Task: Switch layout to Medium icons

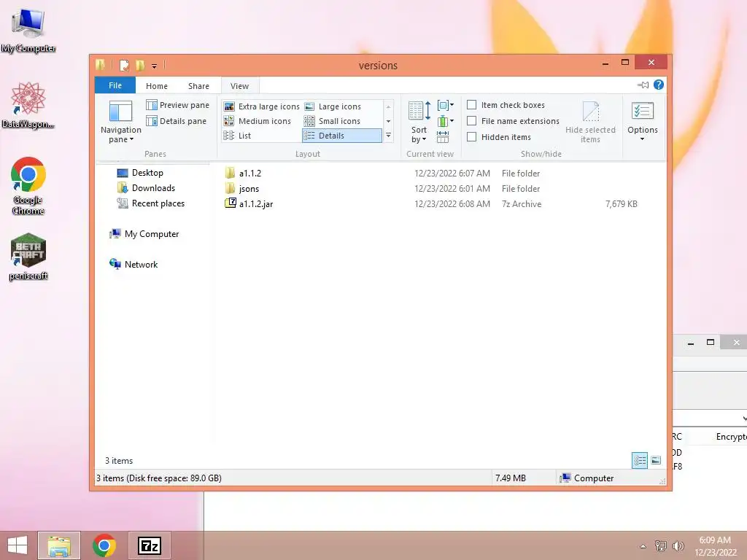Action: (x=258, y=121)
